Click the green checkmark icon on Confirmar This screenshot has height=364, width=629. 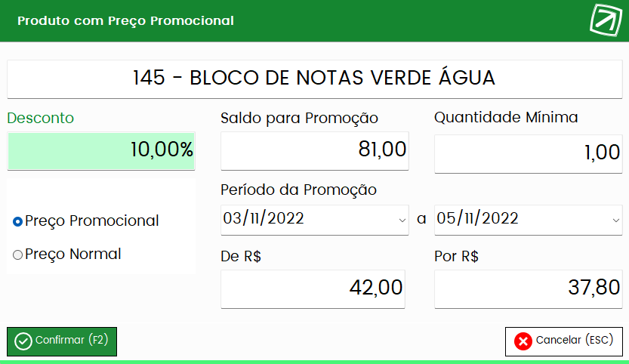(23, 341)
